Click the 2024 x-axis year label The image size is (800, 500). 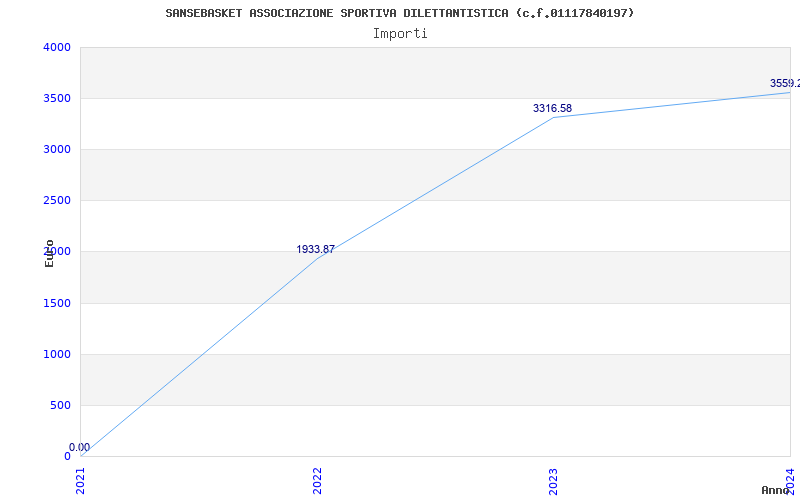[790, 481]
